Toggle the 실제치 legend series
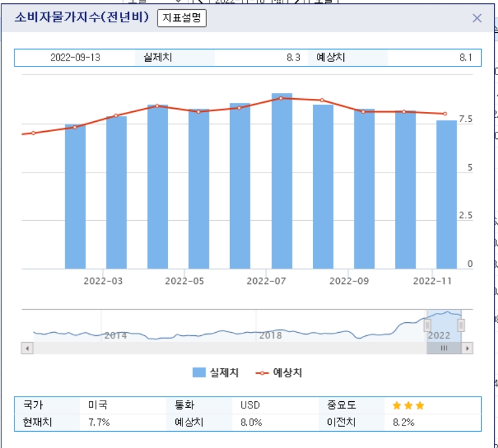Screen dimensions: 498x448 215,372
